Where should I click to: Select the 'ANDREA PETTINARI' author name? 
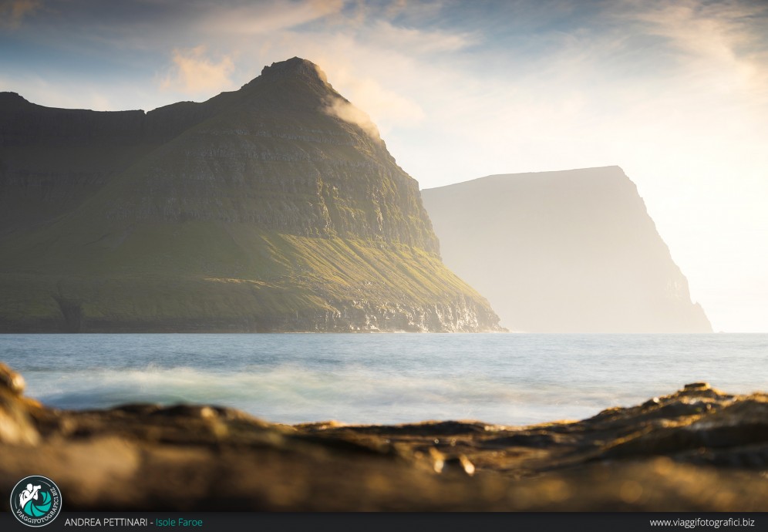pos(106,523)
